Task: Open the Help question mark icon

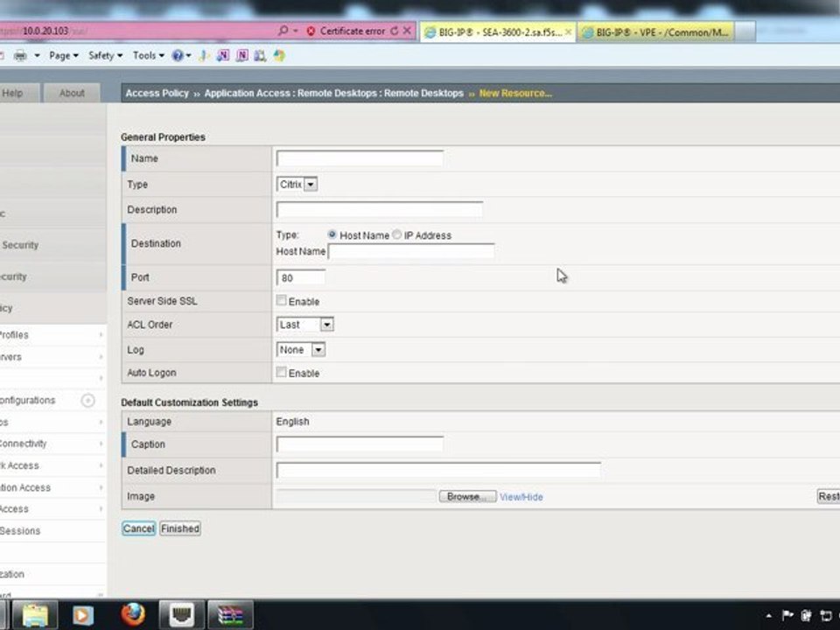Action: point(178,56)
